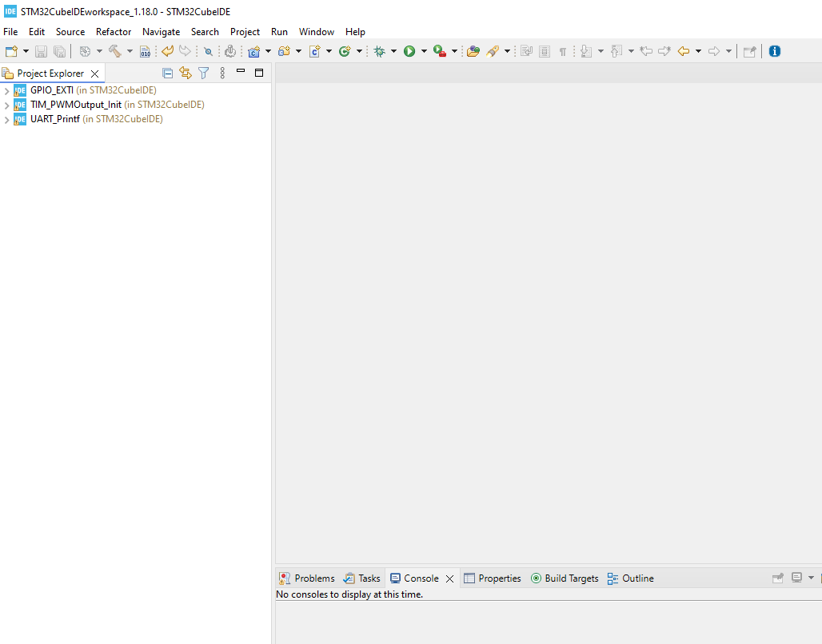Click the Next Annotation down-arrow icon
Image resolution: width=822 pixels, height=644 pixels.
tap(587, 51)
